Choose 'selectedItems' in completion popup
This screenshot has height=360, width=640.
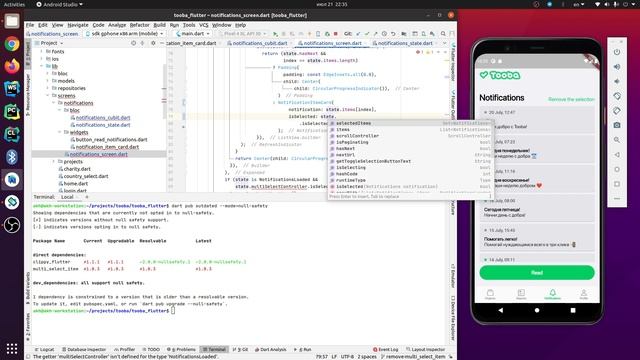tap(411, 123)
